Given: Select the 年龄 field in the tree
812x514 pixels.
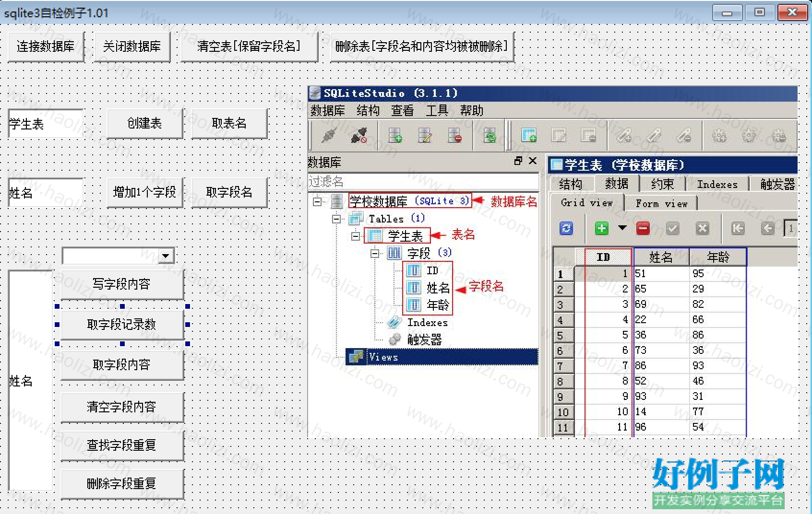Looking at the screenshot, I should pos(428,305).
